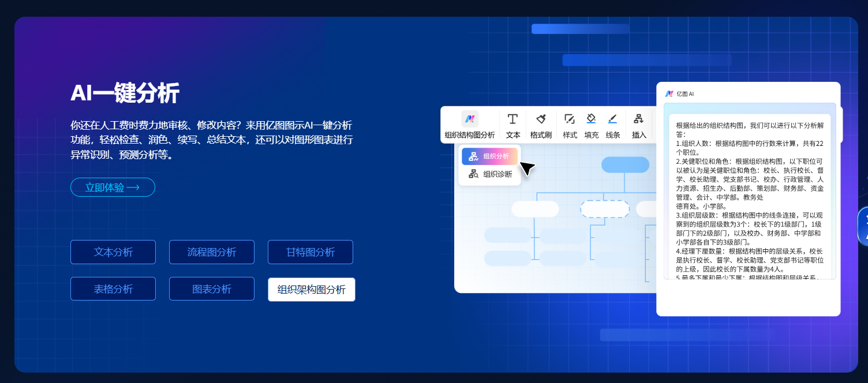Click the dashed placeholder node in the org chart
Image resolution: width=868 pixels, height=383 pixels.
[604, 208]
